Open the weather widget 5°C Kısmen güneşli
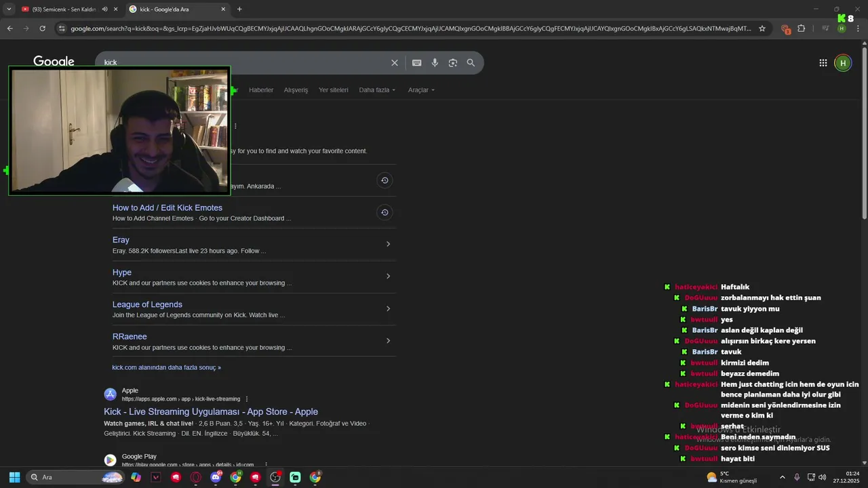Screen dimensions: 868x488 [731, 477]
